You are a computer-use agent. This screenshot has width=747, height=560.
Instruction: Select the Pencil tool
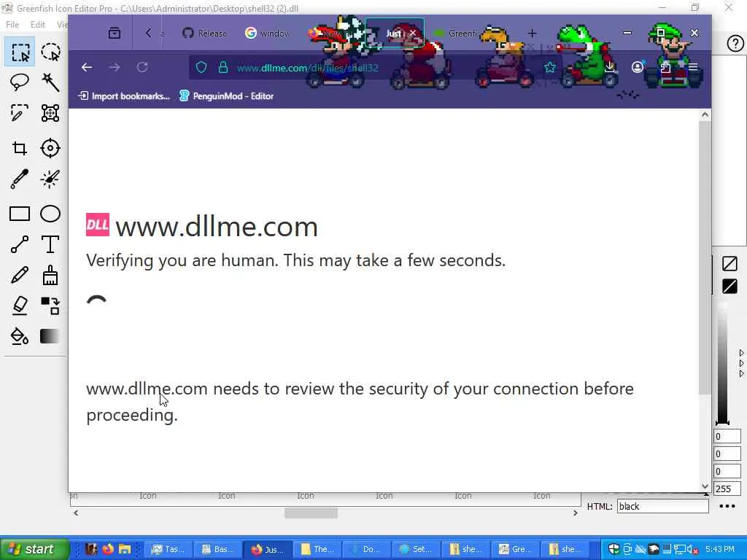click(x=20, y=275)
